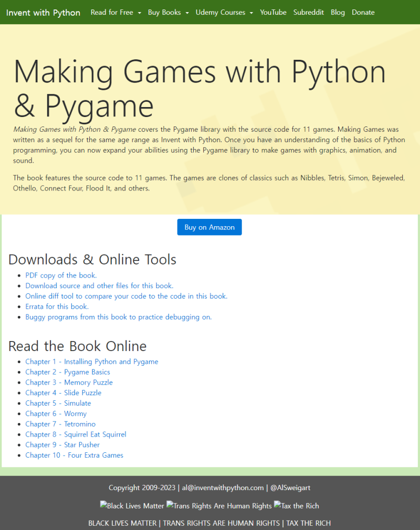
Task: Open Buggy programs debugging practice link
Action: pos(118,317)
